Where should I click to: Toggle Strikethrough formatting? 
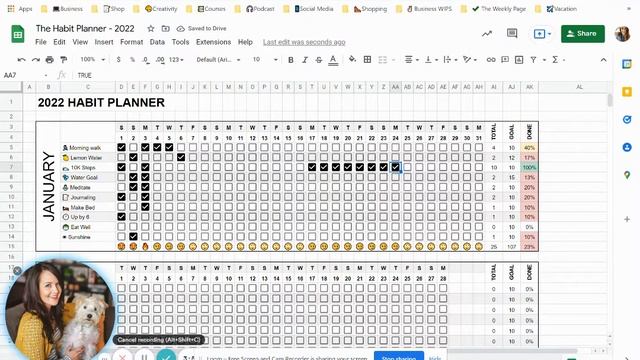click(319, 60)
